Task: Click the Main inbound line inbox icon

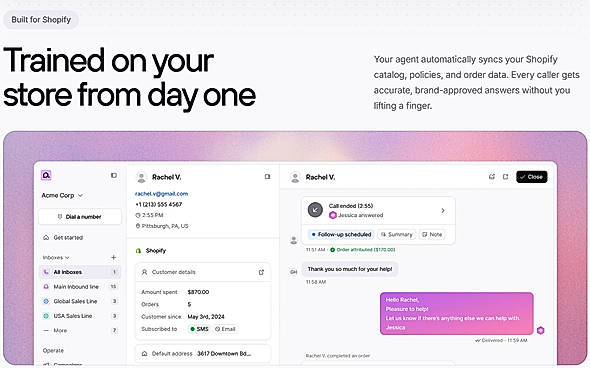Action: click(46, 286)
